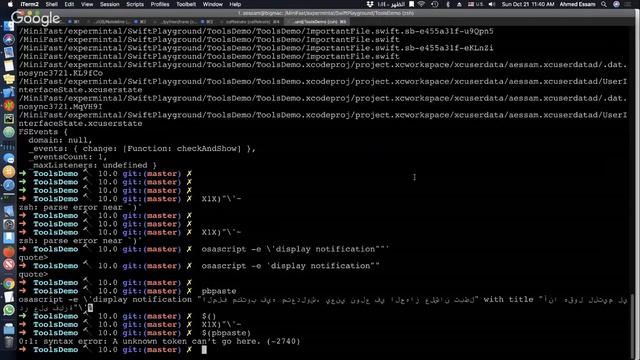Click the "domain: null," line
This screenshot has height=360, width=640.
tap(60, 140)
